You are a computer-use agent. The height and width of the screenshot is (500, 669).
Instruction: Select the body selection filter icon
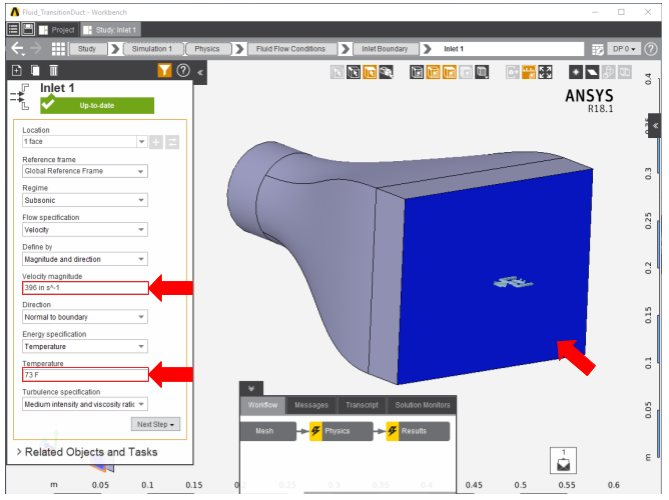pos(386,72)
